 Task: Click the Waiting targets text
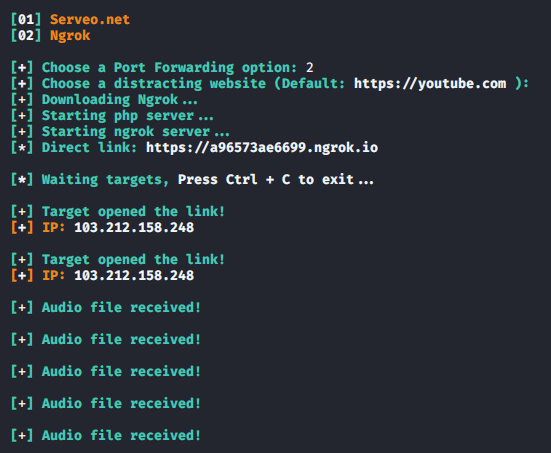coord(105,180)
